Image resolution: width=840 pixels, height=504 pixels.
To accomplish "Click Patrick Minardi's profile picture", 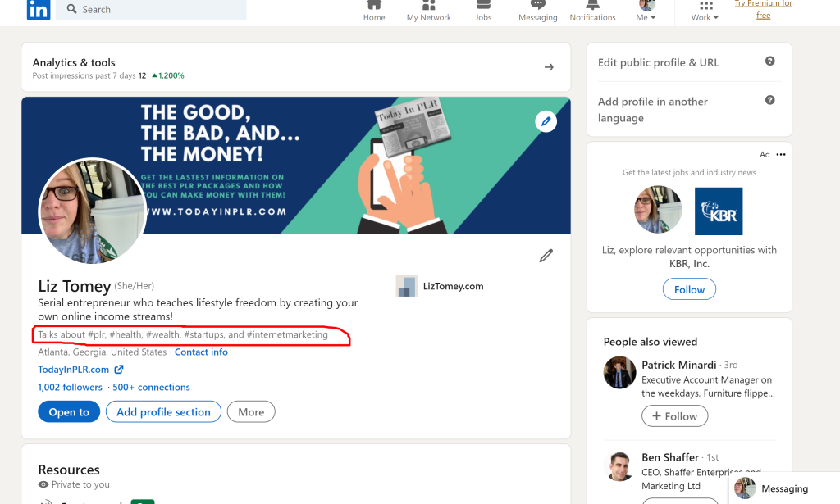I will click(x=619, y=372).
